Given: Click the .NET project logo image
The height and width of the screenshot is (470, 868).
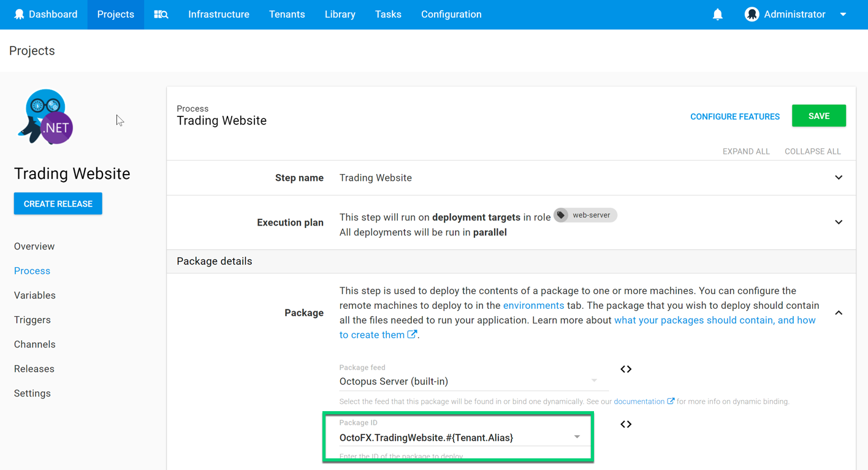Looking at the screenshot, I should tap(44, 116).
